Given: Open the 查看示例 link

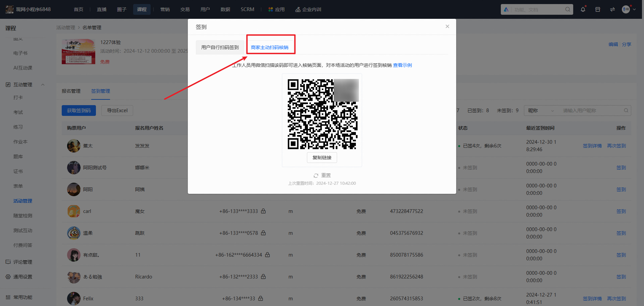Looking at the screenshot, I should (402, 65).
